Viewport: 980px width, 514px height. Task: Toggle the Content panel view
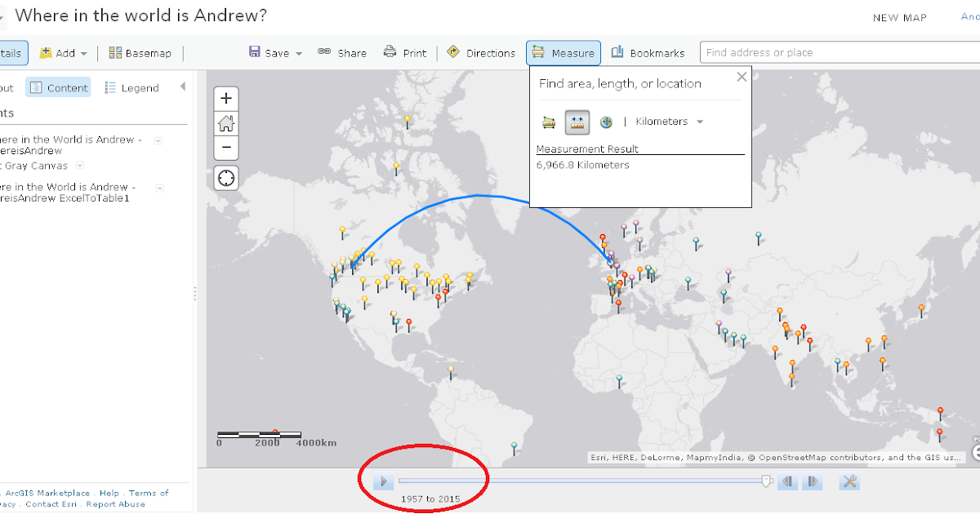pos(58,87)
